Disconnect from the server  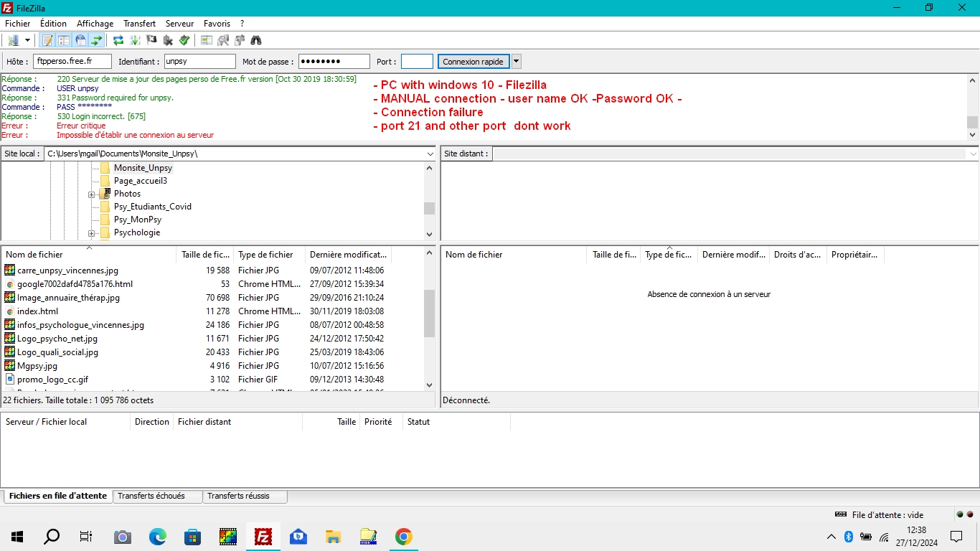pyautogui.click(x=167, y=39)
